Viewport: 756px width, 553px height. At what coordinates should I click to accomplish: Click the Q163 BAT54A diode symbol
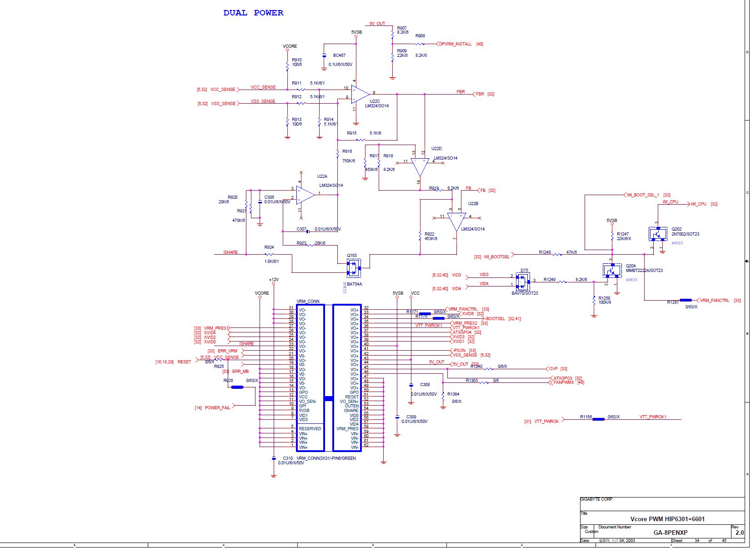[x=353, y=268]
